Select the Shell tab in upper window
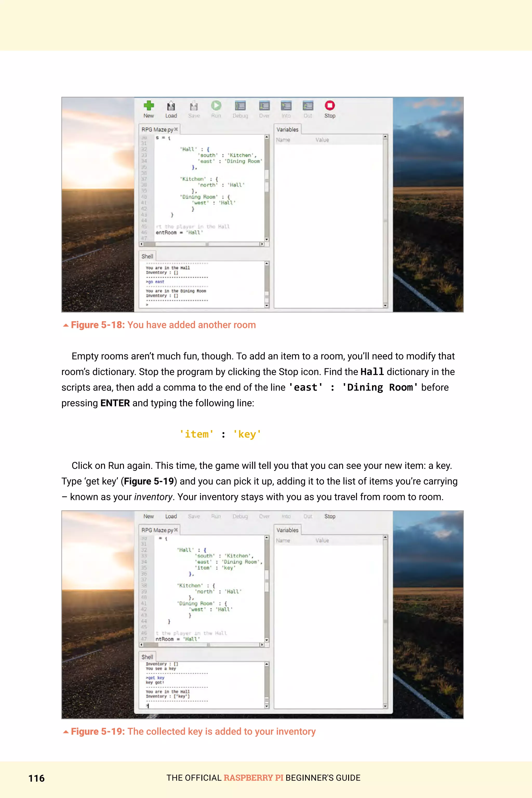This screenshot has height=798, width=532. click(x=147, y=256)
